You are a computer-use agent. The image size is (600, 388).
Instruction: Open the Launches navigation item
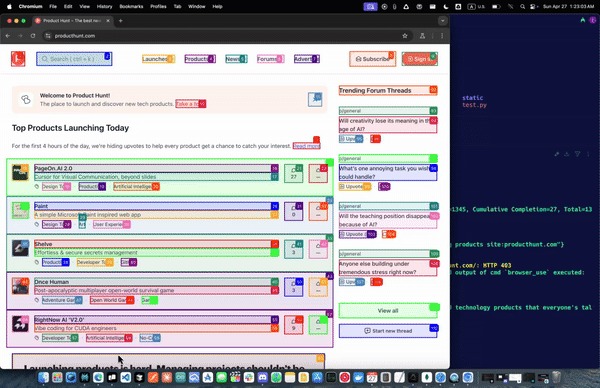click(158, 59)
